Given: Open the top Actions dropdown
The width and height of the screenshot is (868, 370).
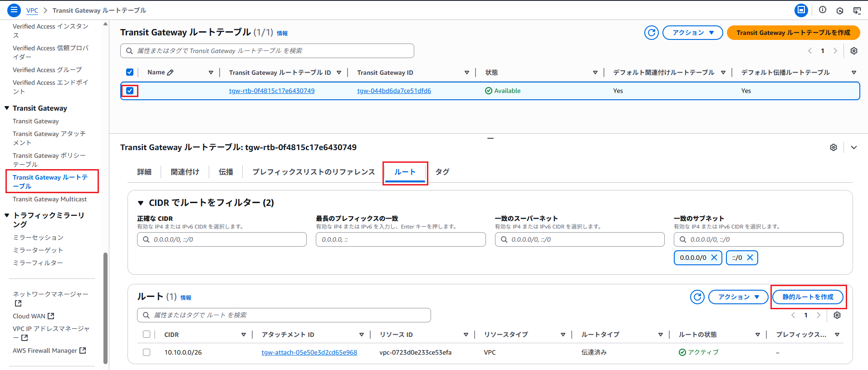Looking at the screenshot, I should pyautogui.click(x=692, y=33).
